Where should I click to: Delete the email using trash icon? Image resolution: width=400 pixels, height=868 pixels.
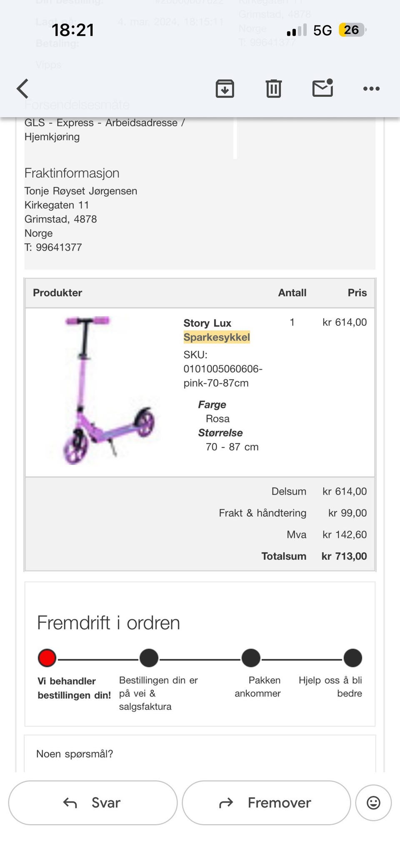point(273,88)
